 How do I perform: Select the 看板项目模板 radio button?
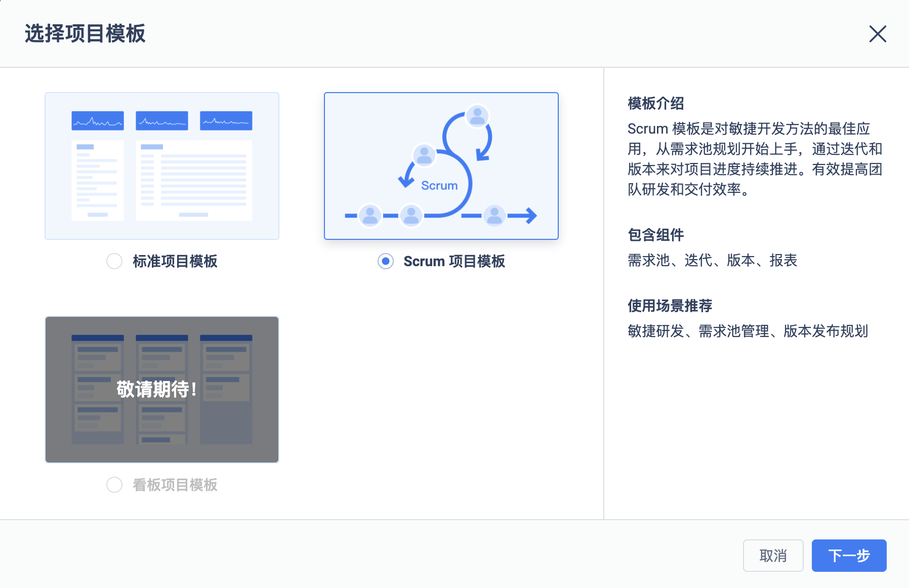point(114,485)
